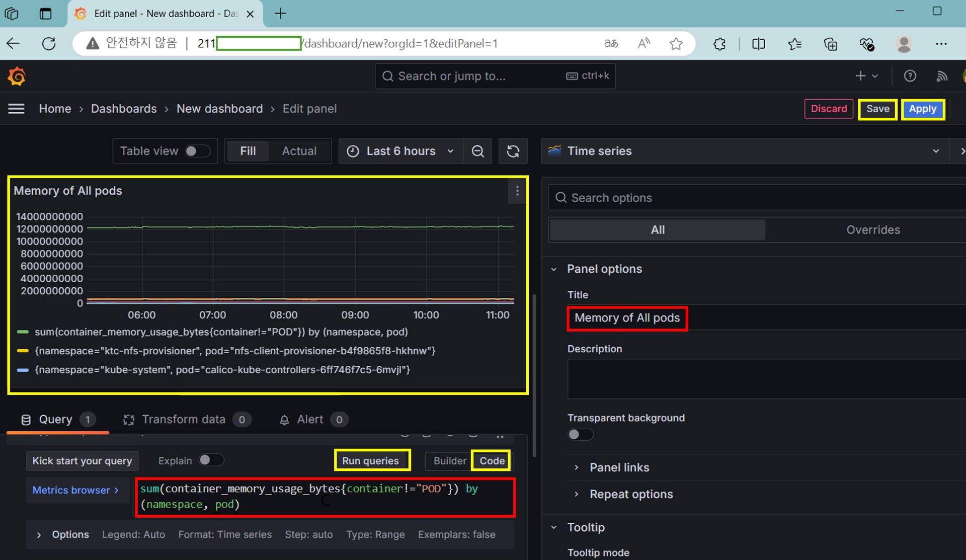Open the help question mark icon
This screenshot has width=966, height=560.
tap(910, 76)
